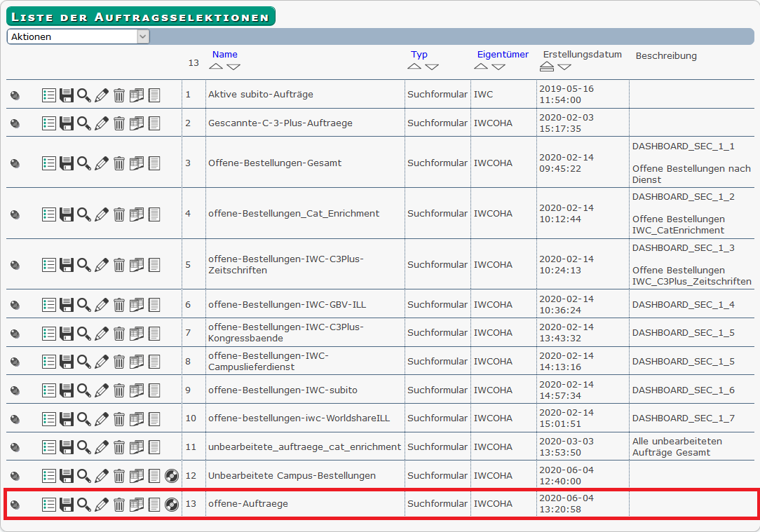Sort Erstellungsdatum descending with down arrow
The height and width of the screenshot is (532, 760).
[x=564, y=67]
